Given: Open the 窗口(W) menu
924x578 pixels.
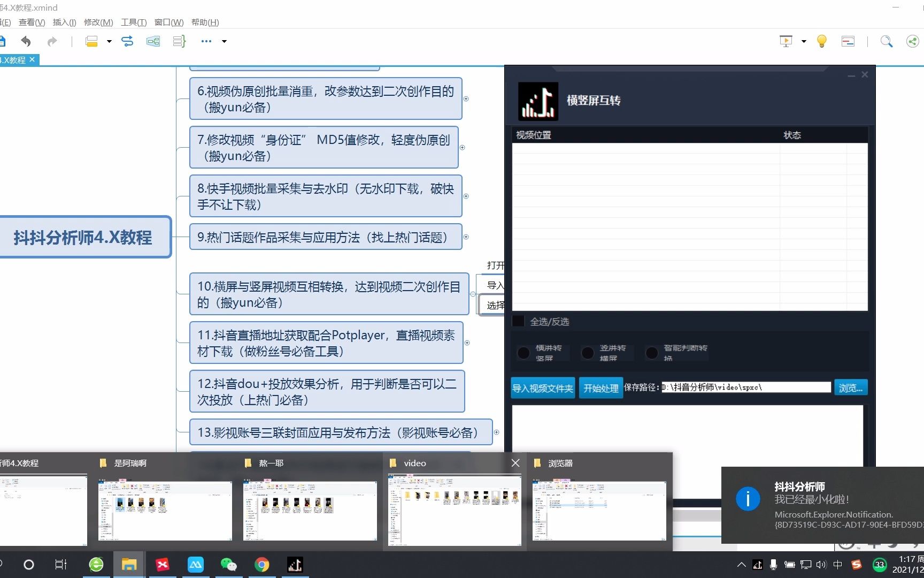Looking at the screenshot, I should pos(169,22).
